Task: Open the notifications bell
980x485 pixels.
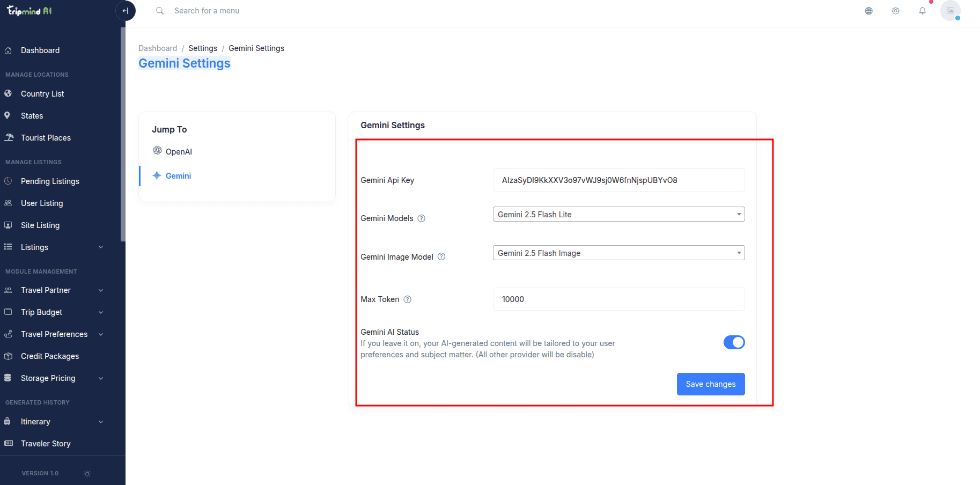Action: click(x=923, y=11)
